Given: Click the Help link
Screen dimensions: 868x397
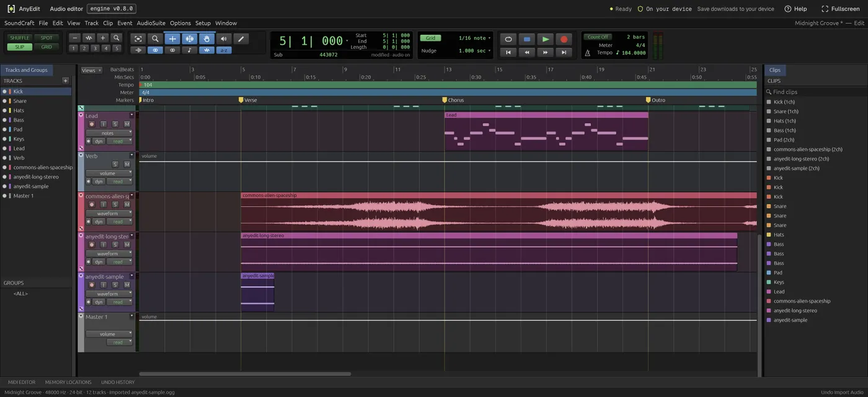Looking at the screenshot, I should coord(795,9).
